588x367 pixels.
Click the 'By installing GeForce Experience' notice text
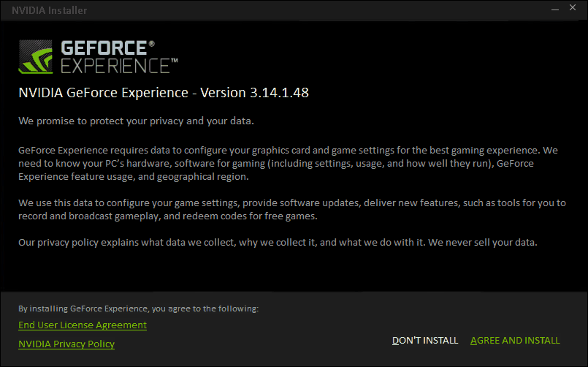138,309
